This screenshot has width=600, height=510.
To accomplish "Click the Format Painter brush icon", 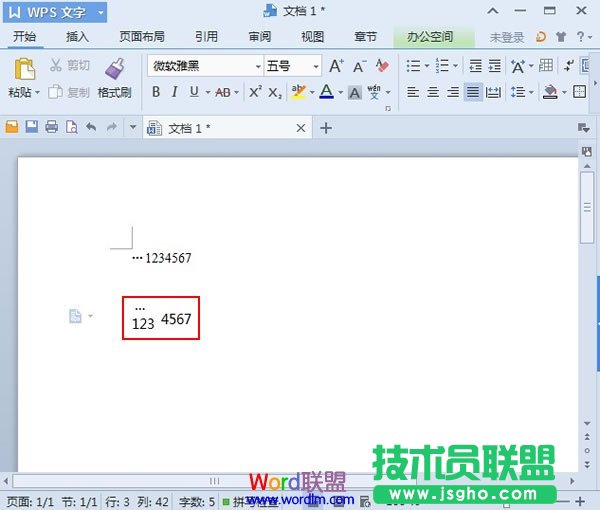I will (x=114, y=69).
